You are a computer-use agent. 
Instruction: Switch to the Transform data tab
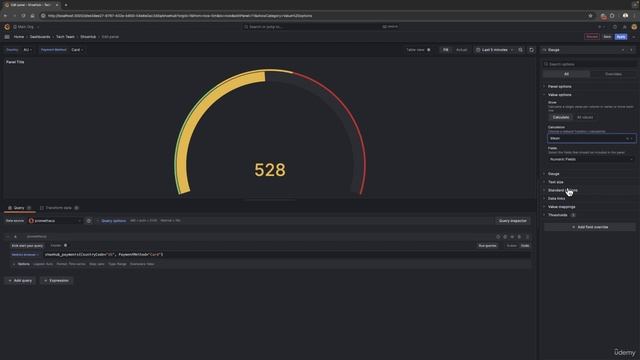pyautogui.click(x=59, y=208)
